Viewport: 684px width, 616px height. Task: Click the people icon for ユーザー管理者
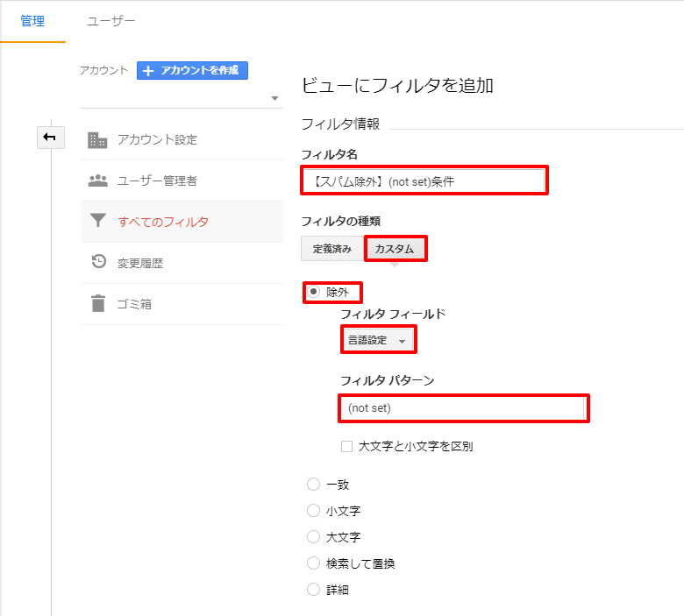[98, 181]
